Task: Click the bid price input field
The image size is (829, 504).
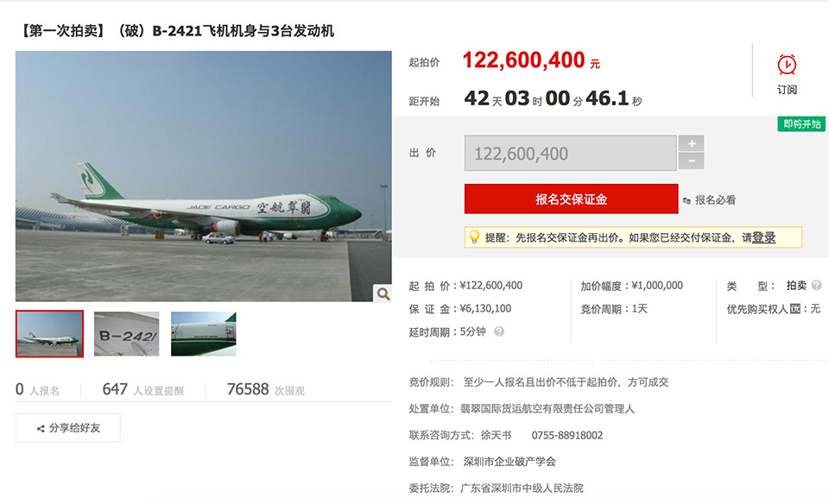Action: pyautogui.click(x=570, y=154)
